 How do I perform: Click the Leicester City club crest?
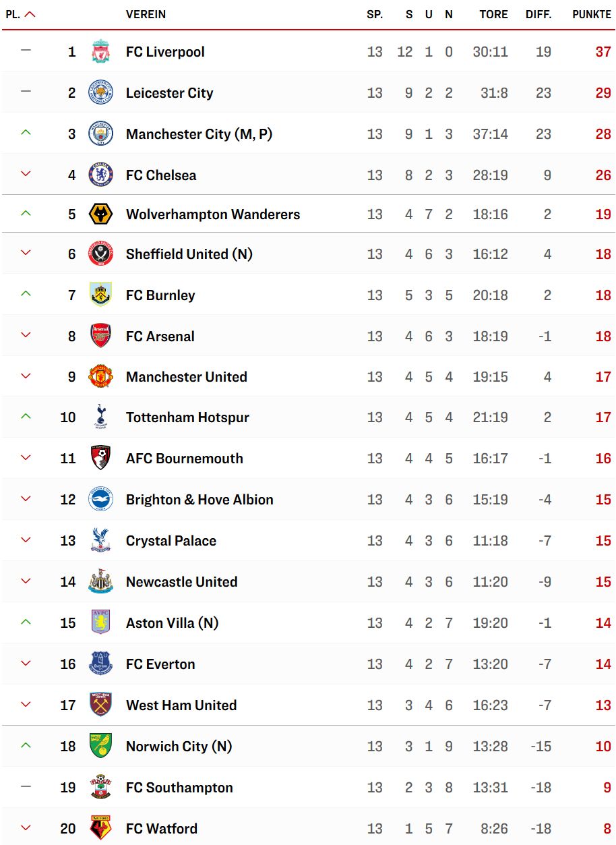tap(101, 93)
